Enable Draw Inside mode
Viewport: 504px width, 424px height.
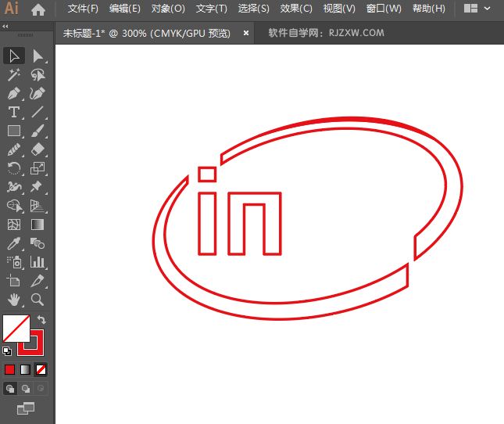tap(41, 389)
